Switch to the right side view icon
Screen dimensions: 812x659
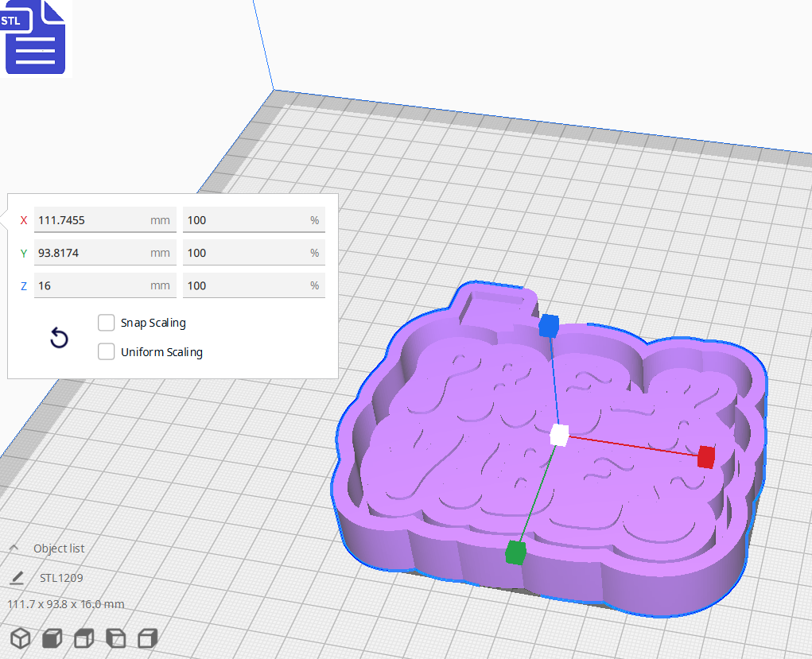pos(146,638)
